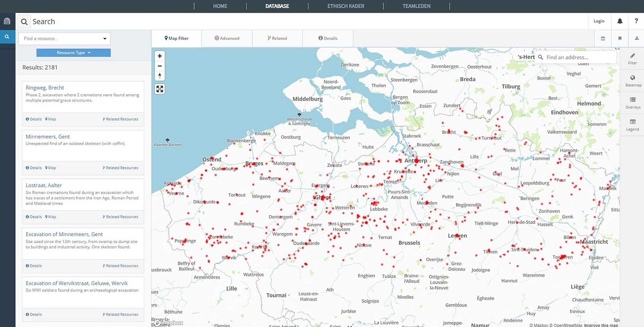Go to the HOME menu
The image size is (644, 327).
click(x=220, y=6)
